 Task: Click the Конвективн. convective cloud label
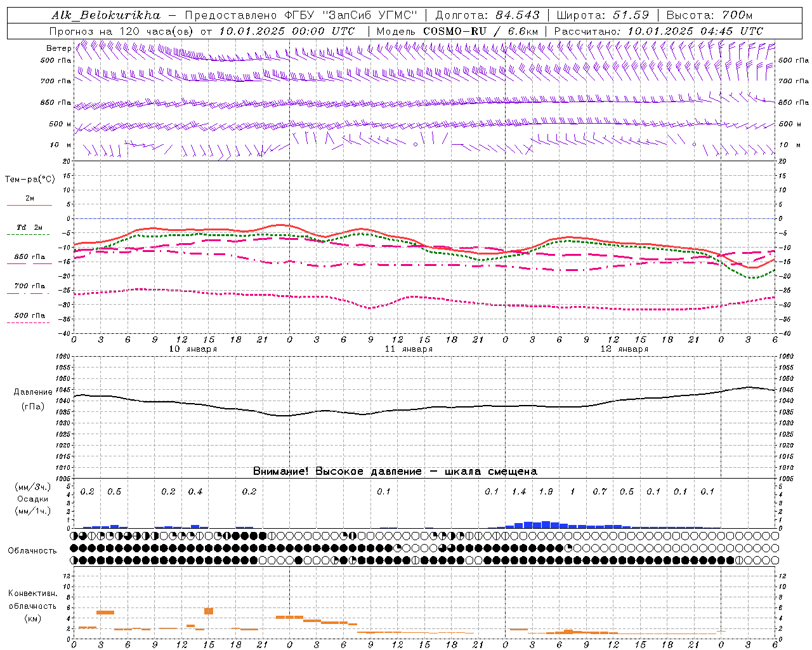32,594
